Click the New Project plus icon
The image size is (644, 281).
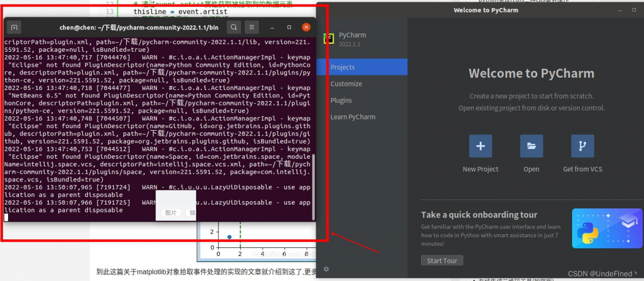480,146
